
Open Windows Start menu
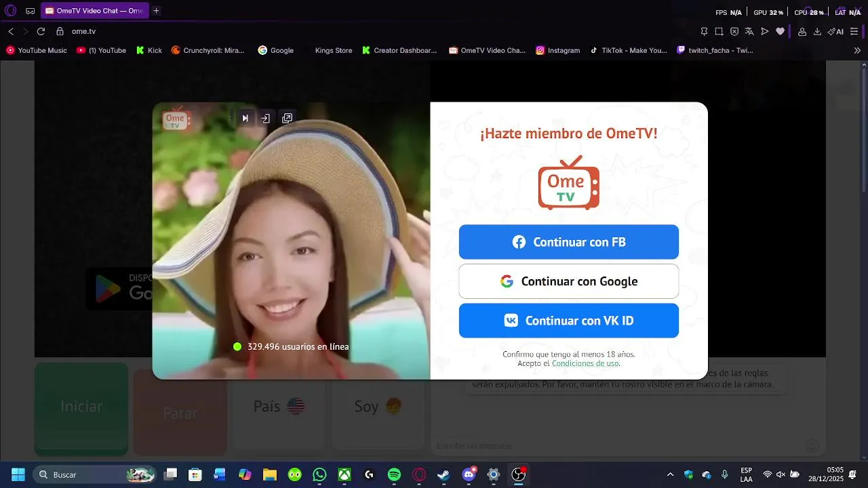[x=18, y=474]
